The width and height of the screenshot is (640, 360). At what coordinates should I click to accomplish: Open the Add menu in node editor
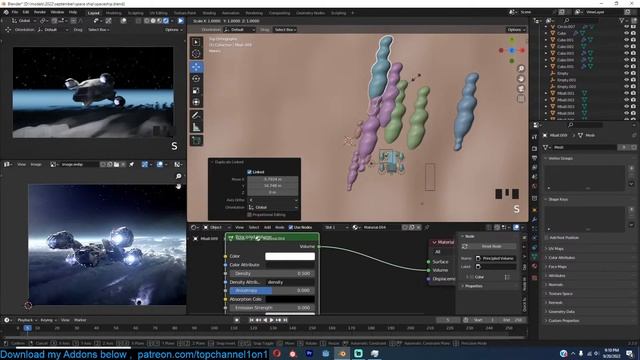267,227
